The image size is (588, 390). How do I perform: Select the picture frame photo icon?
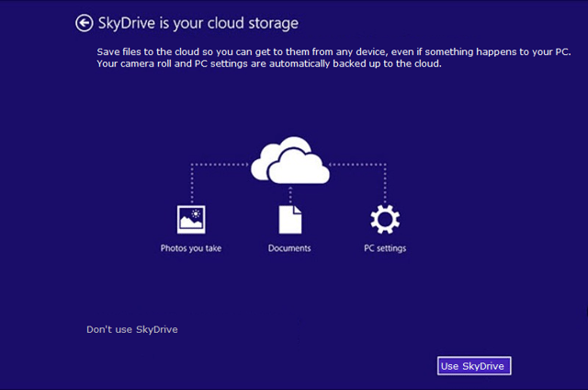(191, 219)
